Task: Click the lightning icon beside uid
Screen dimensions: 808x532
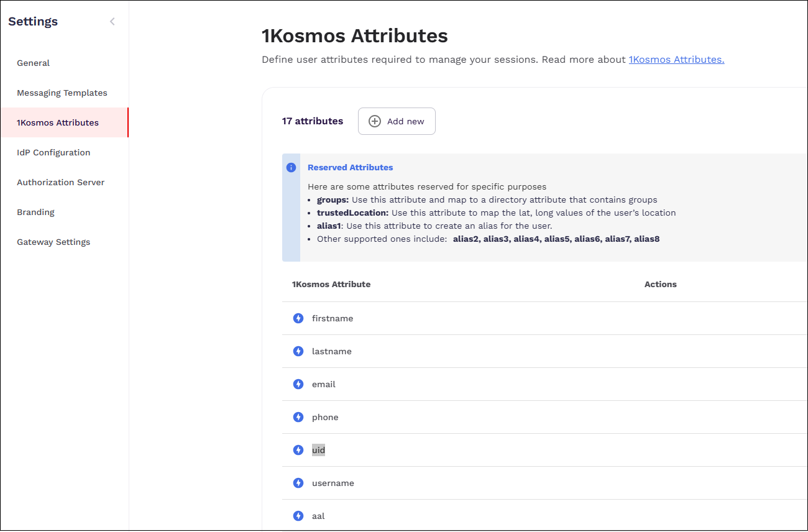Action: click(x=298, y=450)
